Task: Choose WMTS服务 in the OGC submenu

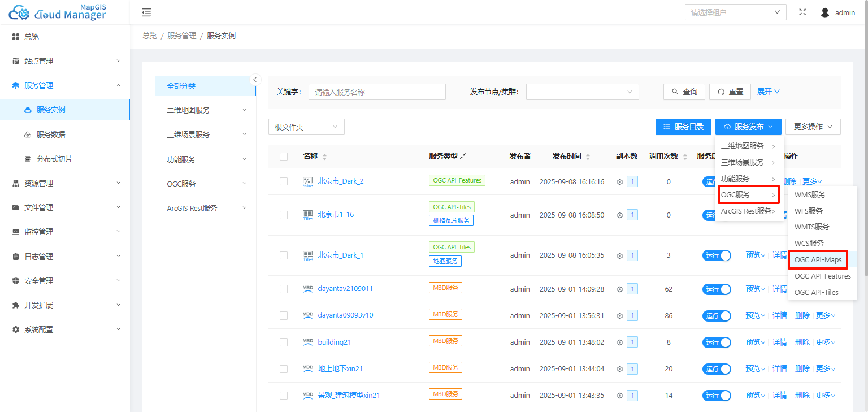Action: pos(811,227)
